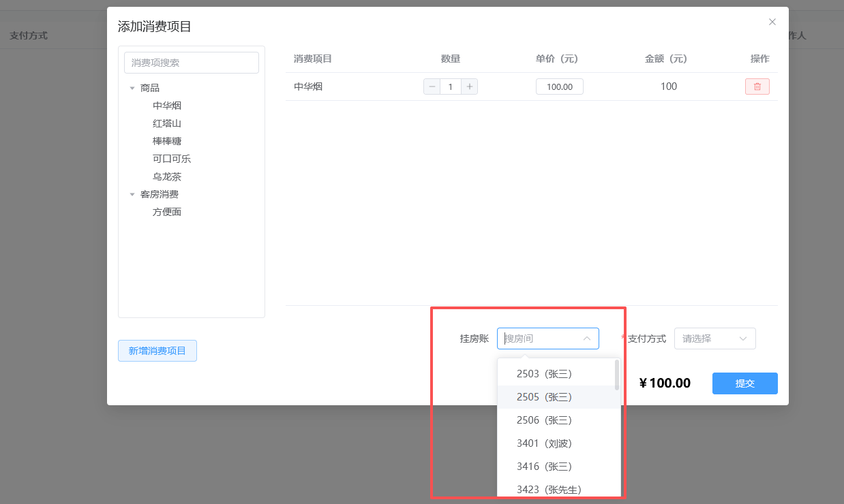Edit the 单价 field showing 100.00
This screenshot has width=844, height=504.
[x=560, y=87]
